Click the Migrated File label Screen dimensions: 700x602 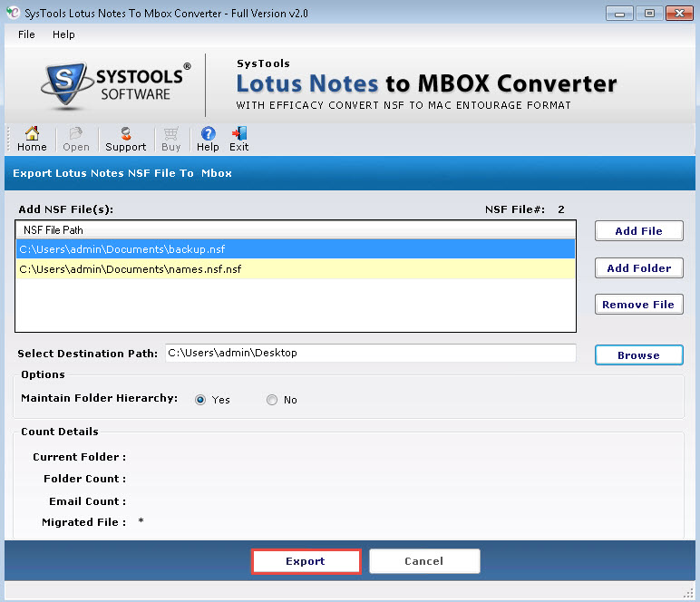click(83, 522)
